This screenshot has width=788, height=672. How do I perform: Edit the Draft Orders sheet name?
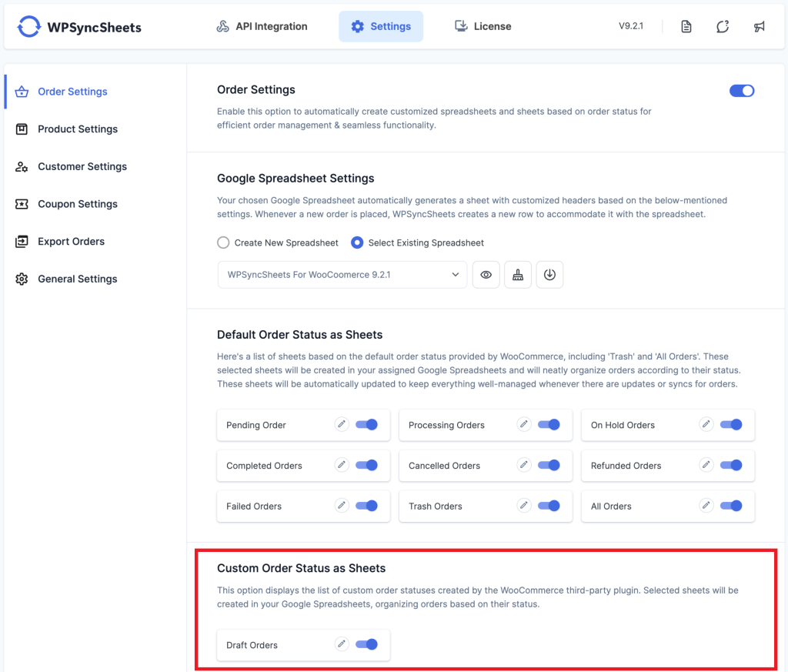tap(342, 644)
